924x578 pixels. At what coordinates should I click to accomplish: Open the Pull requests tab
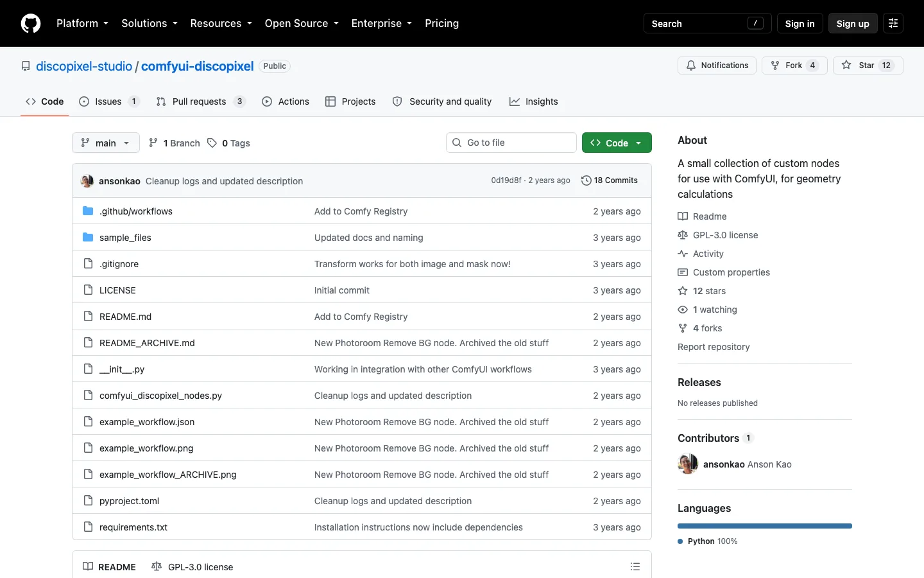201,101
